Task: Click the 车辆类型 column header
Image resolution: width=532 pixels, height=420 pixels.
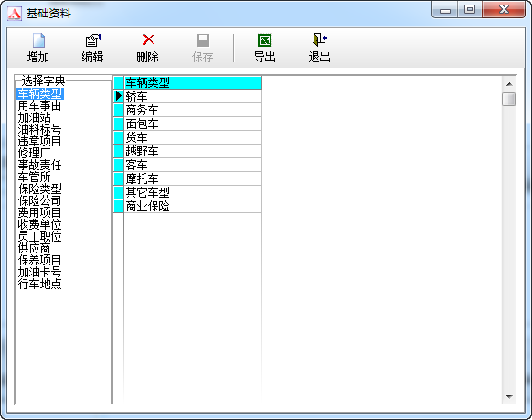Action: click(x=193, y=83)
